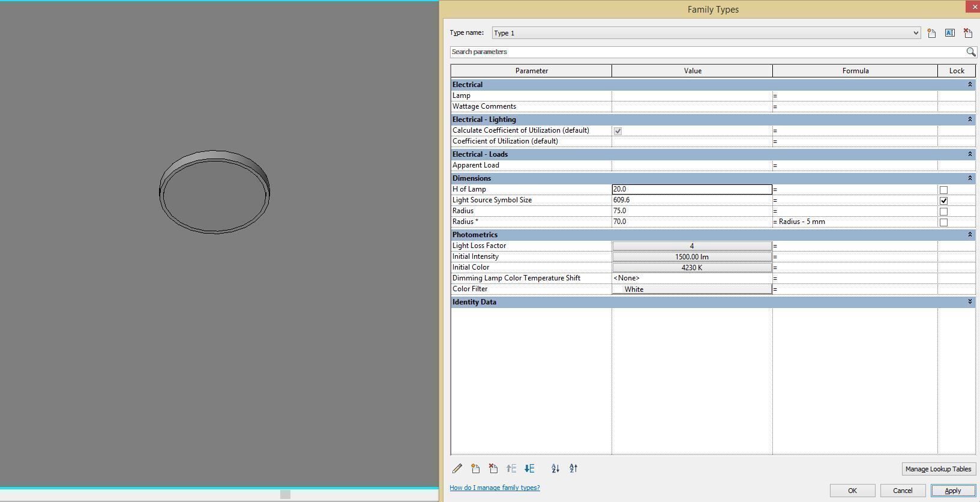Click the New Type icon

pyautogui.click(x=931, y=33)
